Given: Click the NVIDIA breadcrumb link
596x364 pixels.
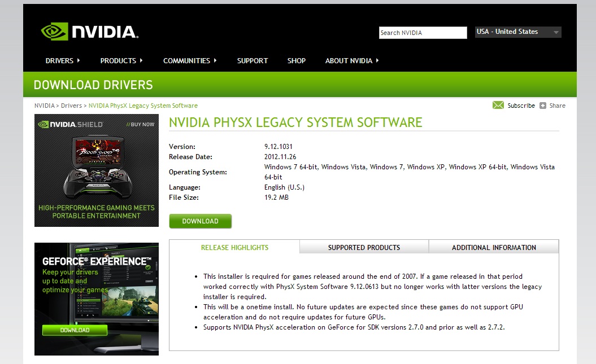Looking at the screenshot, I should pyautogui.click(x=45, y=106).
